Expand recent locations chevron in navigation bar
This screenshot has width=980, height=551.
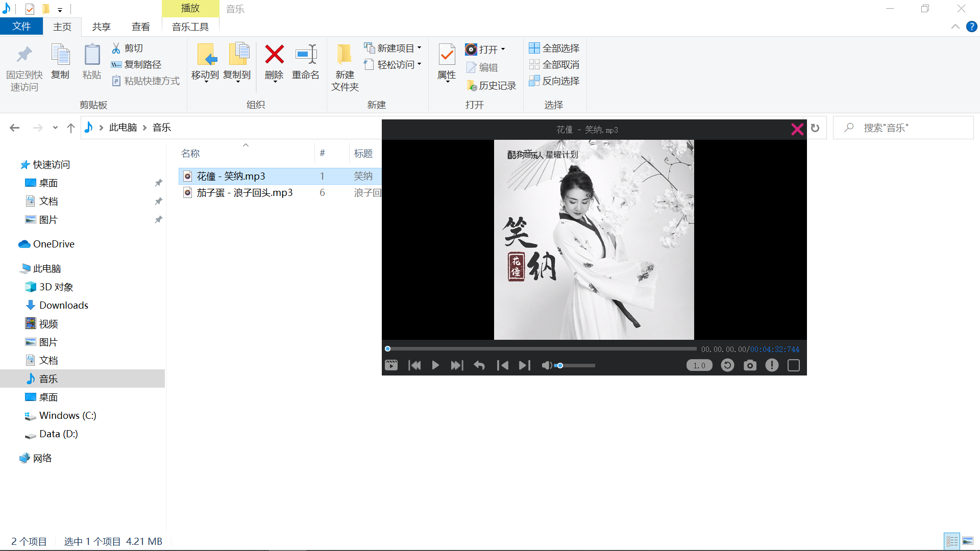click(x=55, y=128)
